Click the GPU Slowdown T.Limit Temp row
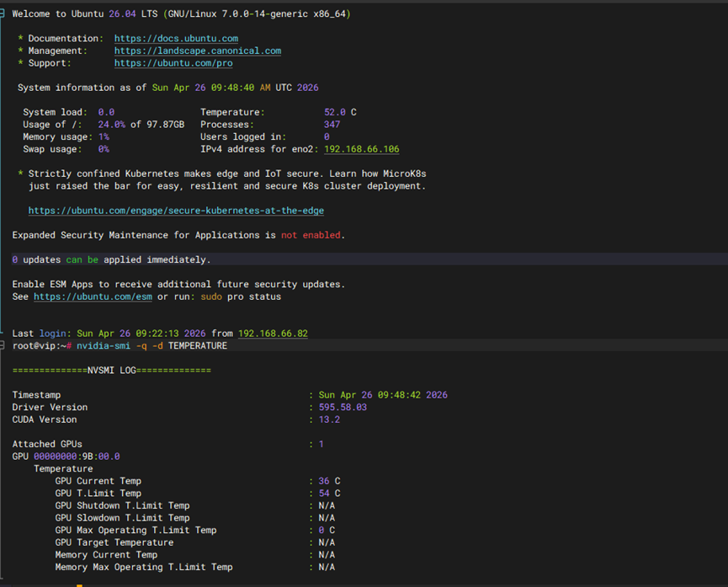 195,518
